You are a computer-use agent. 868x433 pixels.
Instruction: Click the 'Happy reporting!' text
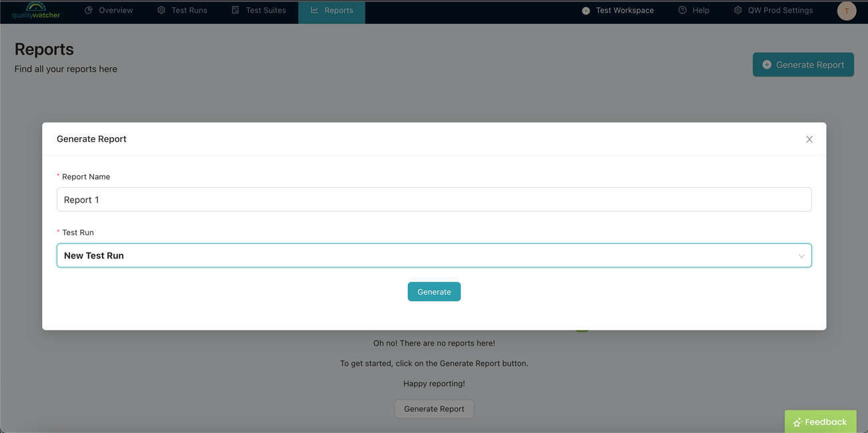point(434,384)
